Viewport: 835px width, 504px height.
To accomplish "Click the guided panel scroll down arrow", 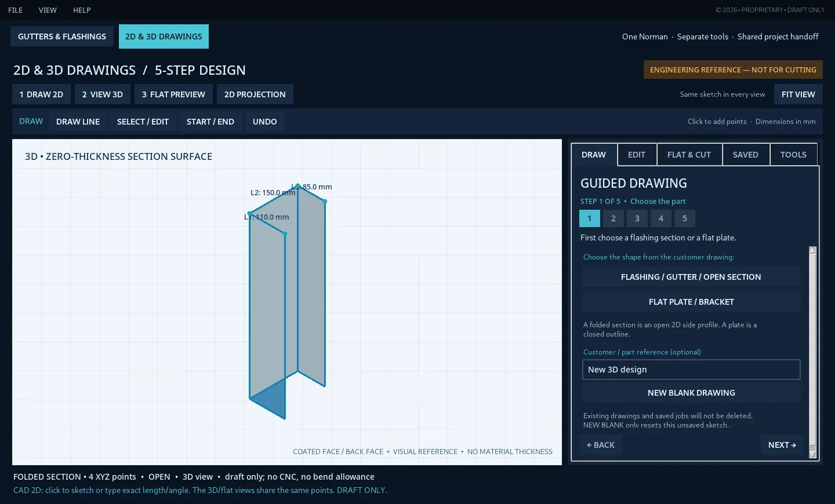I will 812,454.
